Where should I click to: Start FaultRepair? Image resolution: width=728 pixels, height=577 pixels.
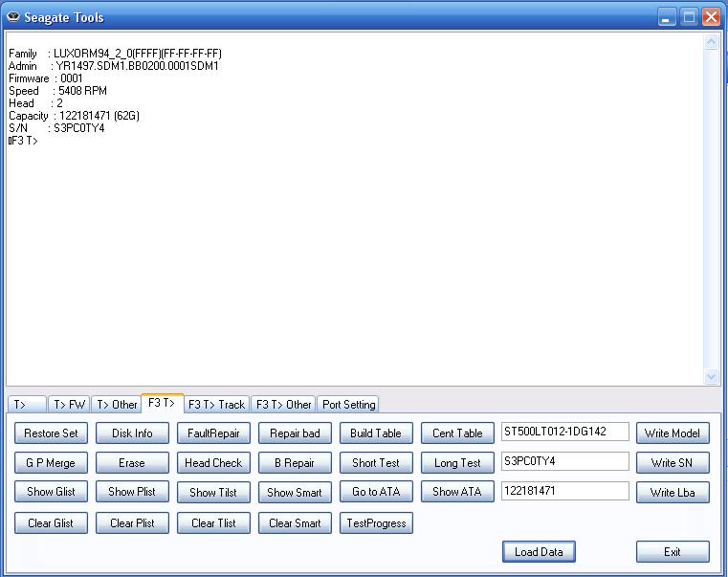(x=213, y=433)
